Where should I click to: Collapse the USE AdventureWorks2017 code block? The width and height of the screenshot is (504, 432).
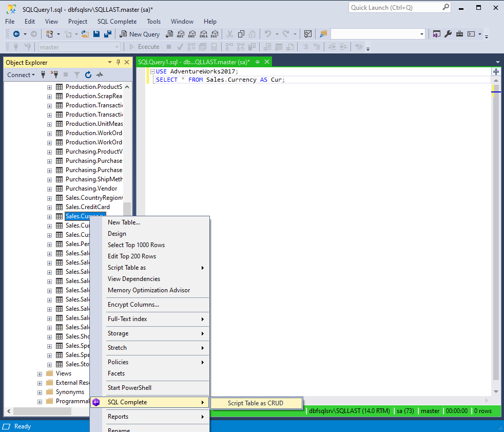[x=152, y=71]
